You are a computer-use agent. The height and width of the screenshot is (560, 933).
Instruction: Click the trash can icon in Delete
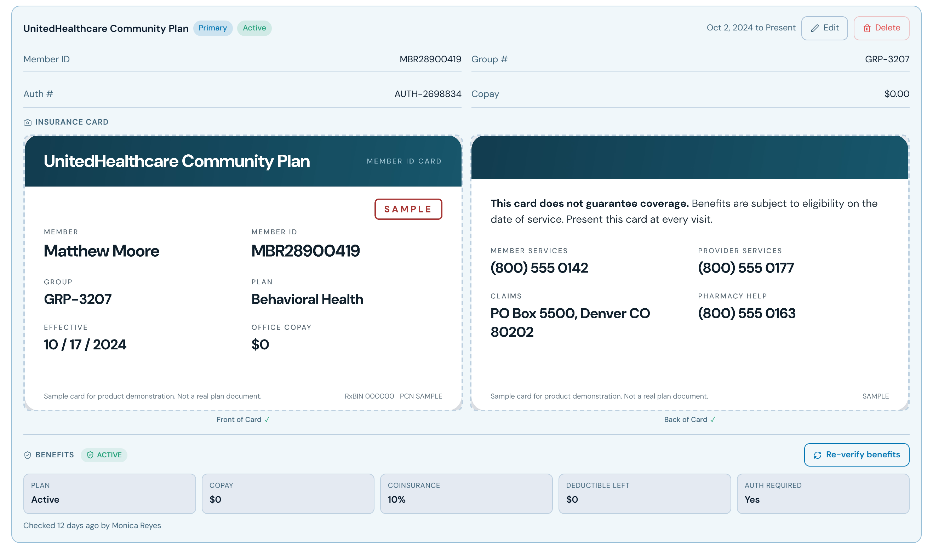click(x=866, y=28)
